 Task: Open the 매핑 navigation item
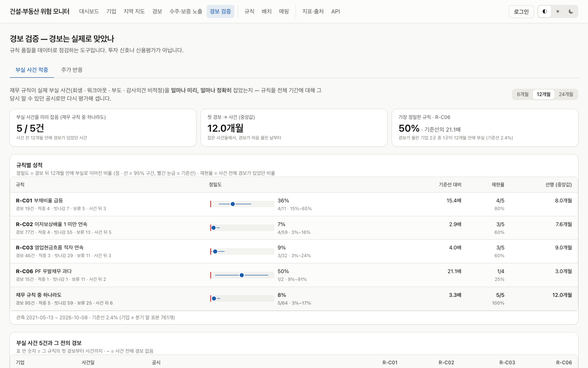point(284,11)
